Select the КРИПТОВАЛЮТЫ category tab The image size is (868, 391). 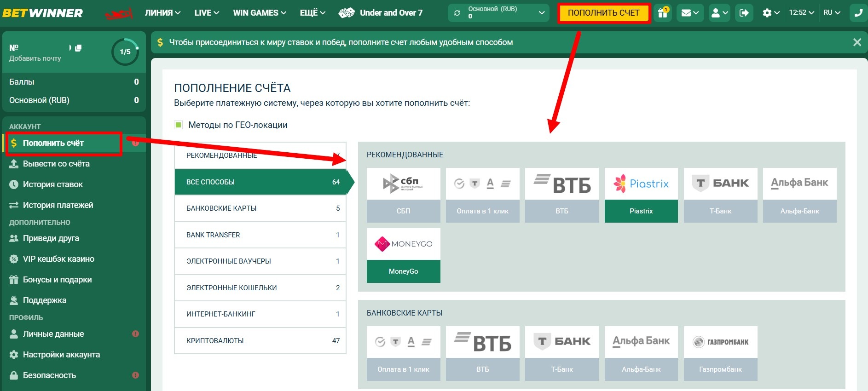tap(260, 341)
